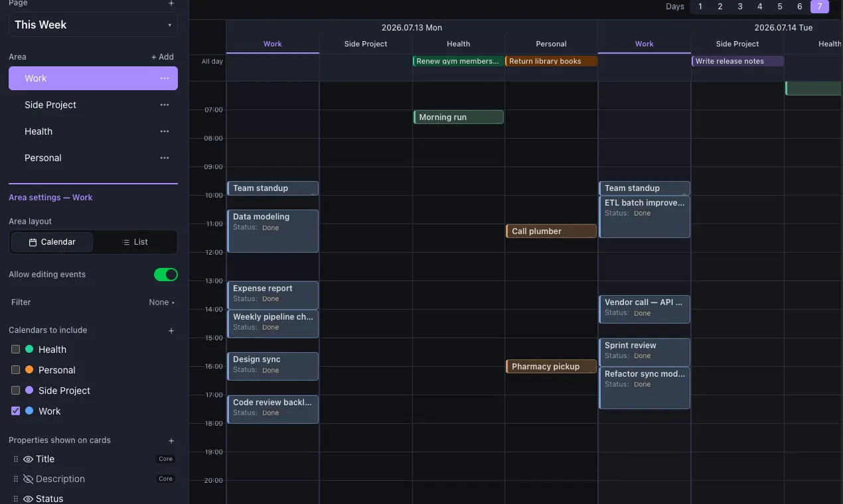This screenshot has width=843, height=504.
Task: Select the Personal area
Action: [x=93, y=158]
